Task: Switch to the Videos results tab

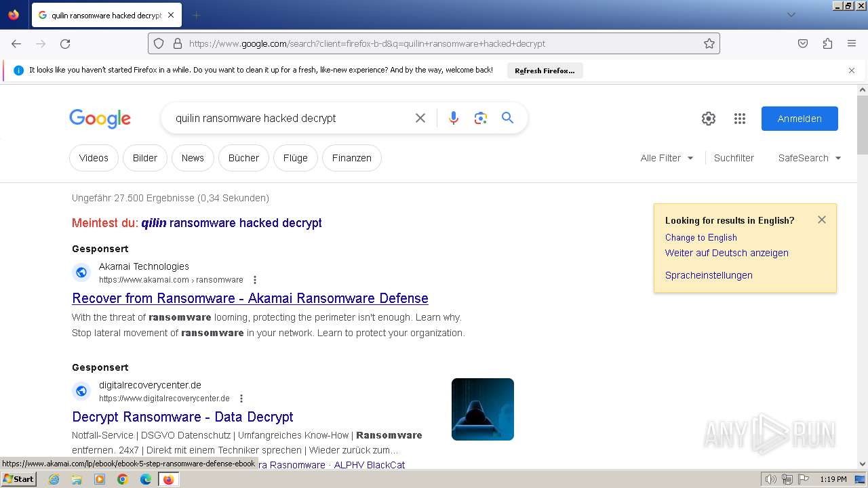Action: click(94, 158)
